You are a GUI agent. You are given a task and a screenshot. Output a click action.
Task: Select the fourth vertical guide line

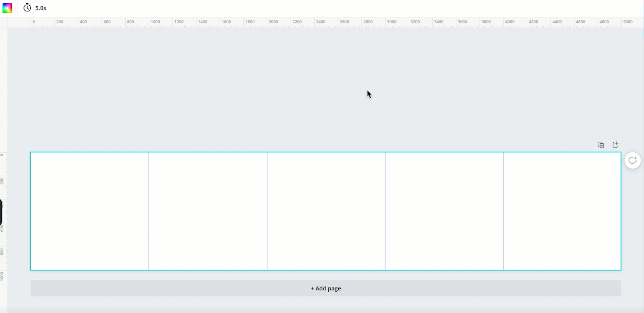pos(503,211)
